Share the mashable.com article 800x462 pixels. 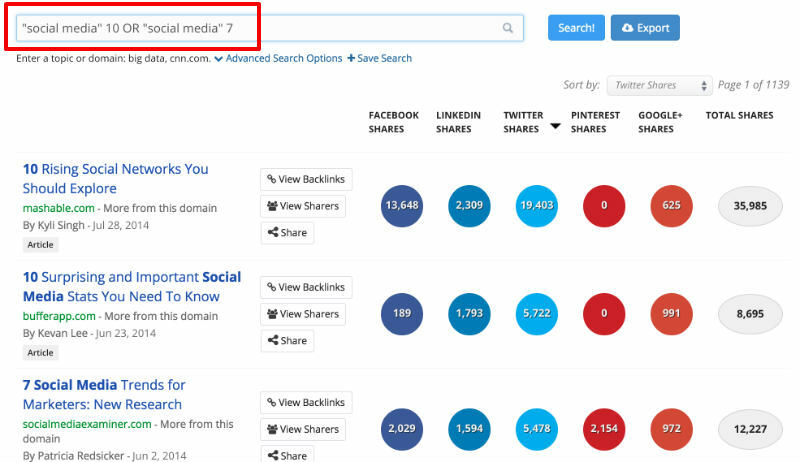(287, 233)
